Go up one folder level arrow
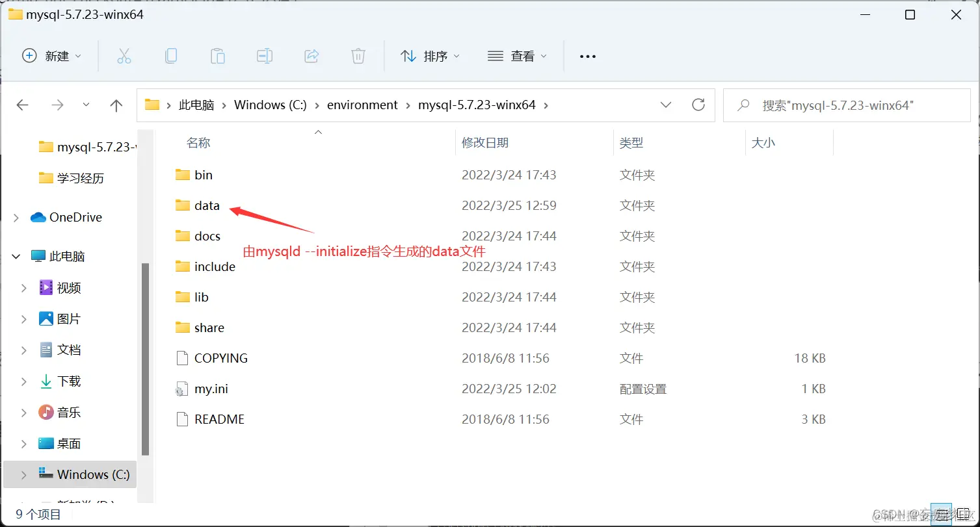 [116, 105]
